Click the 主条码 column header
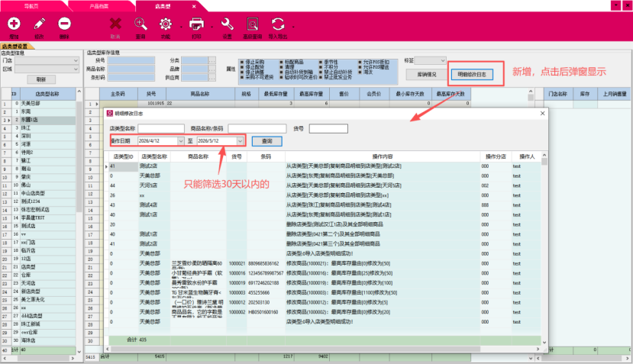 coord(118,94)
